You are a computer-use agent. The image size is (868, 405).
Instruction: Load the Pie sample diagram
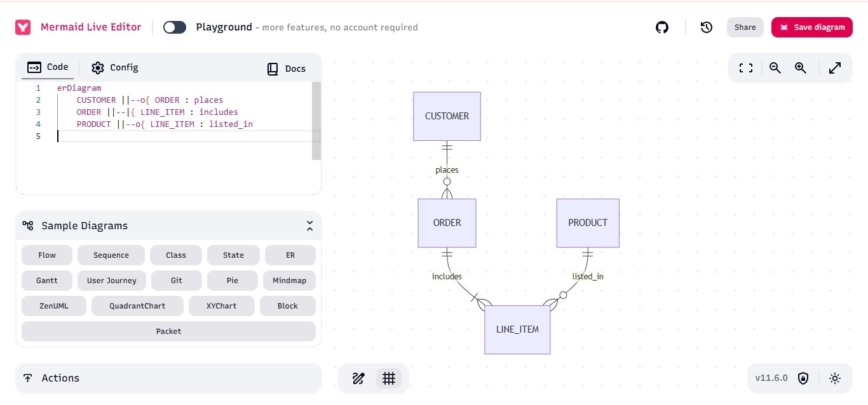point(233,281)
